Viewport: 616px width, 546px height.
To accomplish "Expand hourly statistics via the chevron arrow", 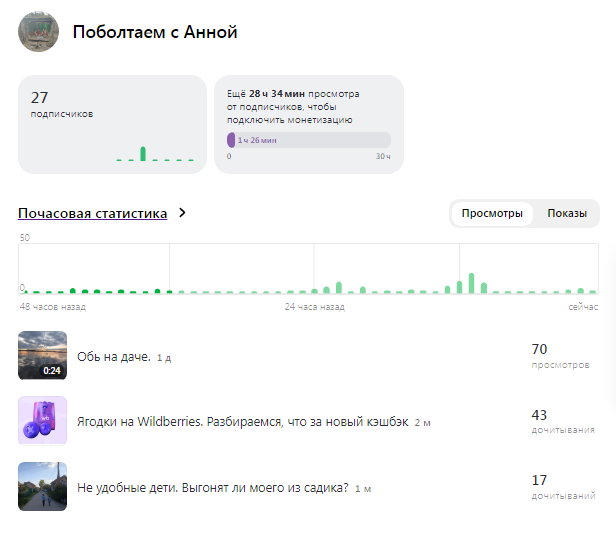I will point(182,213).
